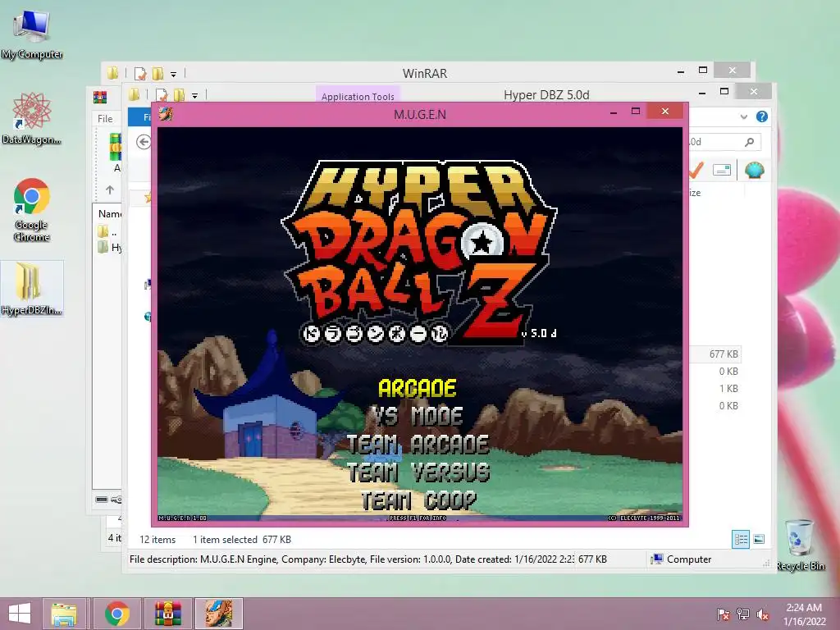Open network status icon in system tray

click(x=742, y=614)
